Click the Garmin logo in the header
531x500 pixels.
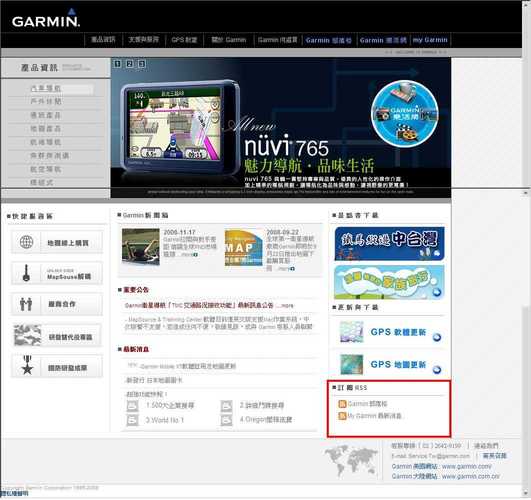coord(46,19)
